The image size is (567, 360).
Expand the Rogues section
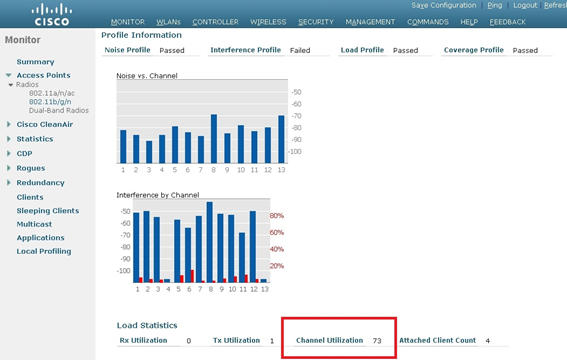9,168
